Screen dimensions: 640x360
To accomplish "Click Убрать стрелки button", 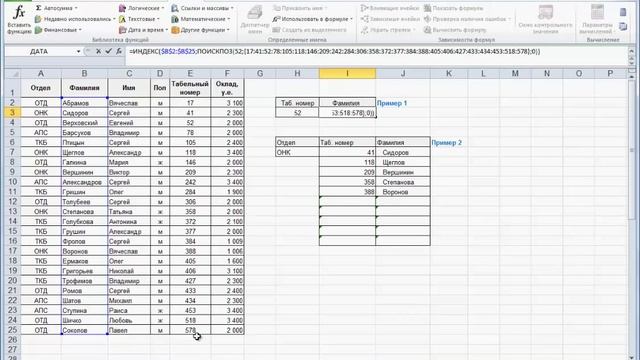I will click(x=388, y=30).
